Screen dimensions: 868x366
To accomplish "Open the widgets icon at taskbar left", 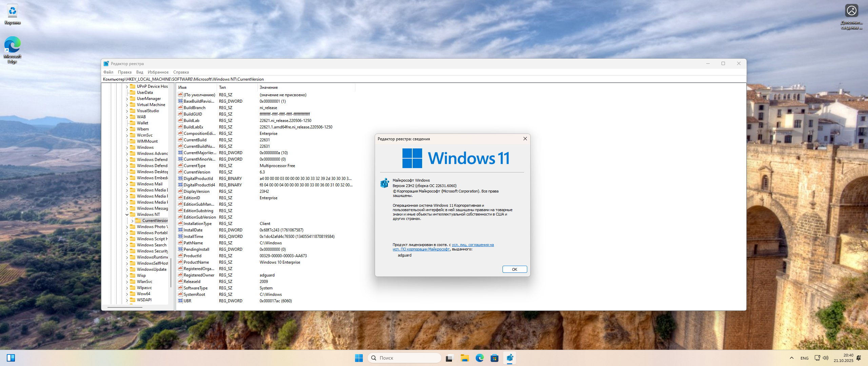I will coord(11,358).
